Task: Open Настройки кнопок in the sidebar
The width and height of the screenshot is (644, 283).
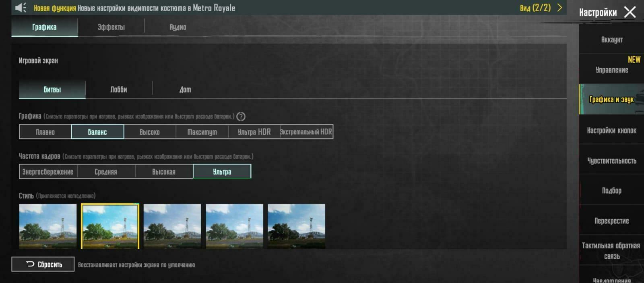Action: coord(611,130)
